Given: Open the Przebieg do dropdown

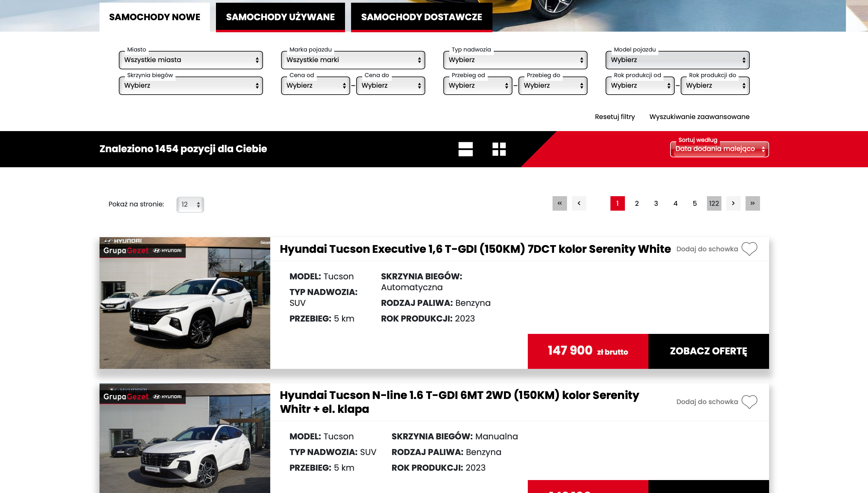Looking at the screenshot, I should click(x=553, y=86).
